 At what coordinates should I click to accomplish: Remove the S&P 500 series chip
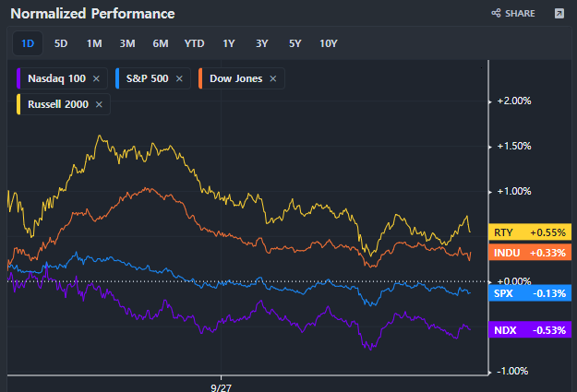click(x=179, y=78)
